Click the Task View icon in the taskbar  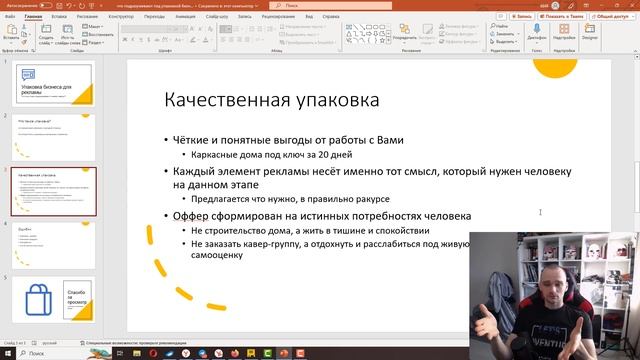(x=120, y=353)
